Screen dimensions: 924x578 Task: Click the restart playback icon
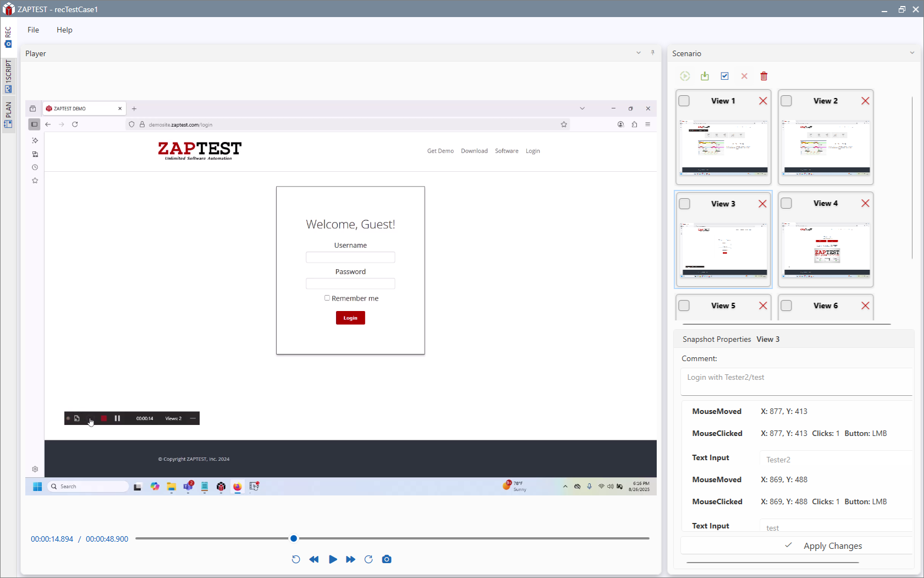pos(296,559)
